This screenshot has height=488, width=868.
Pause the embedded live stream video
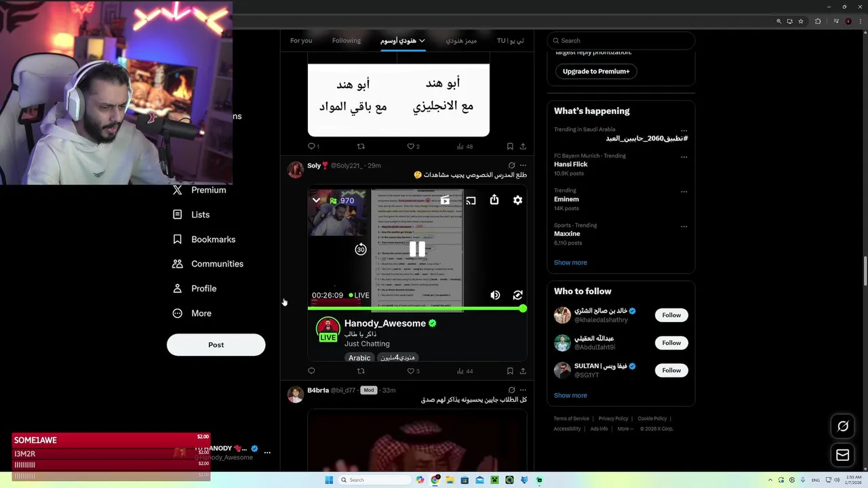tap(417, 249)
